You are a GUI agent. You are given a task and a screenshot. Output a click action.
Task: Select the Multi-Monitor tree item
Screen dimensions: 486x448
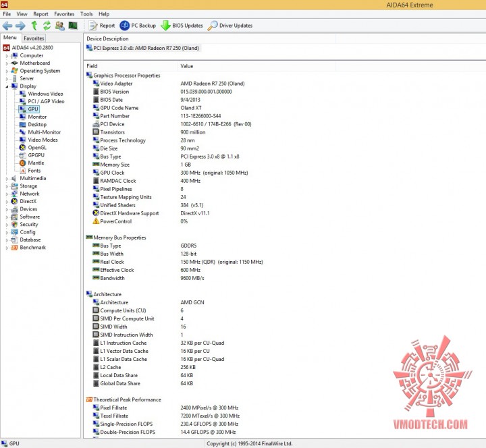(45, 132)
